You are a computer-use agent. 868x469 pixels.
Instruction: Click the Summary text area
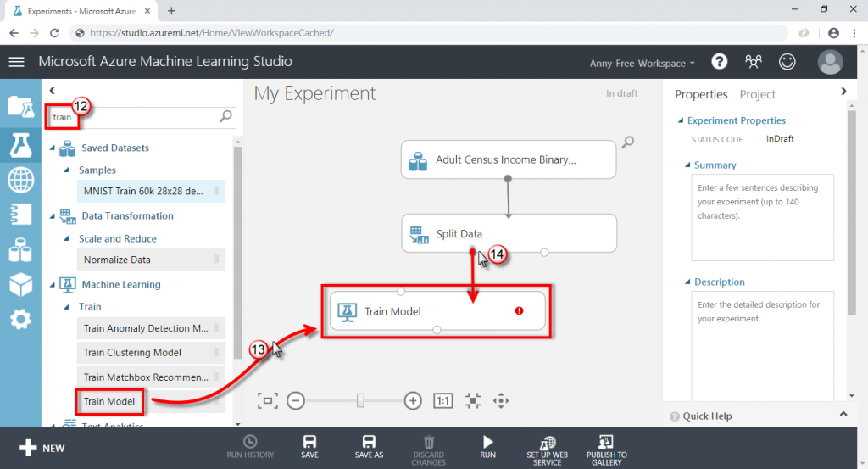[762, 217]
